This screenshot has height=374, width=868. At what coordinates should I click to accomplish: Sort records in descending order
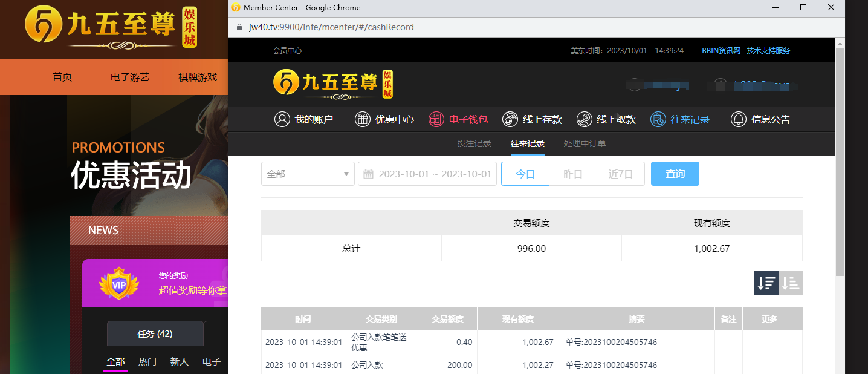766,283
